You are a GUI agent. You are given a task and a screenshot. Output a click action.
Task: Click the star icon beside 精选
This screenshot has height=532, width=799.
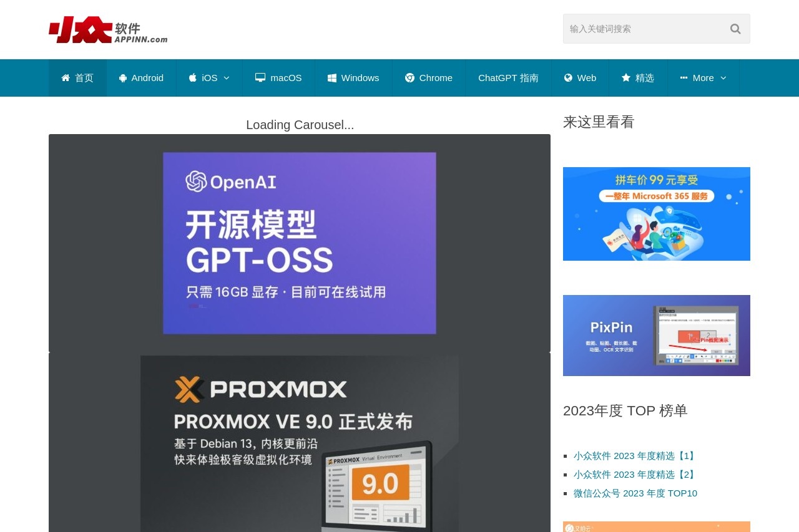coord(626,78)
